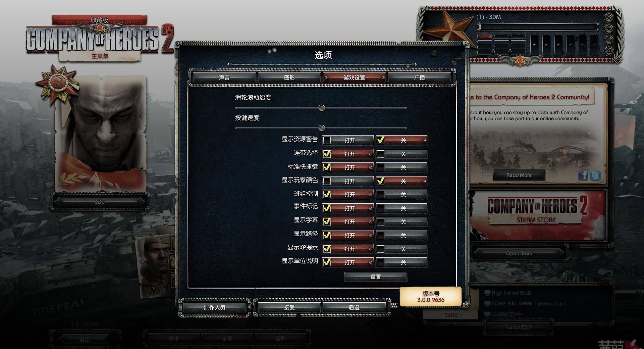Enable 打开 checkbox for 显示资源警告
The image size is (644, 349).
pyautogui.click(x=327, y=140)
